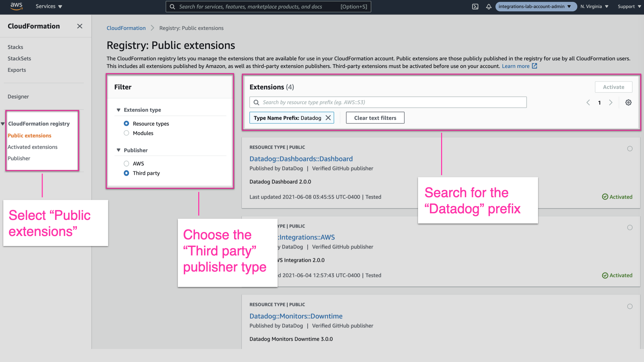Click the Clear text filters button
Viewport: 644px width, 362px height.
(375, 118)
